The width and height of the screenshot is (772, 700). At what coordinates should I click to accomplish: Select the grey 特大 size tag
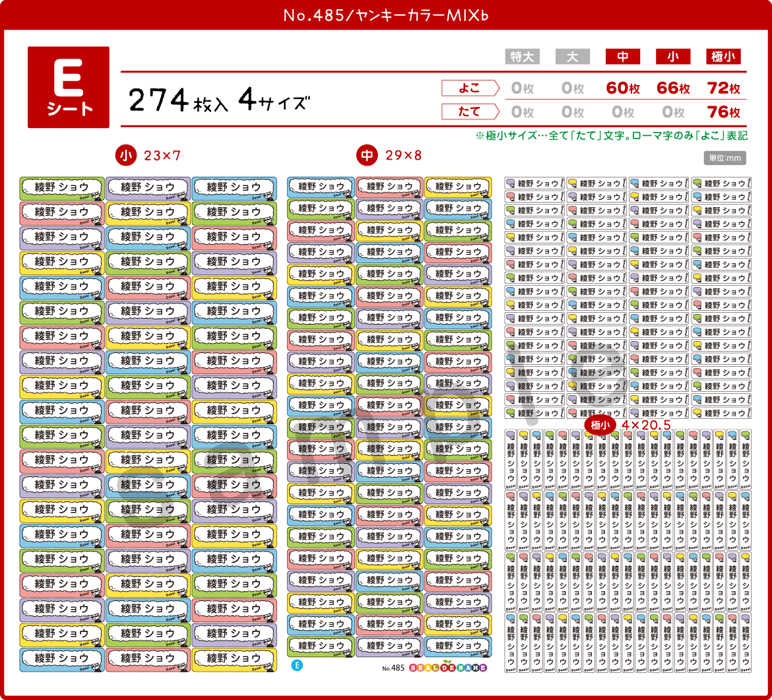[523, 57]
